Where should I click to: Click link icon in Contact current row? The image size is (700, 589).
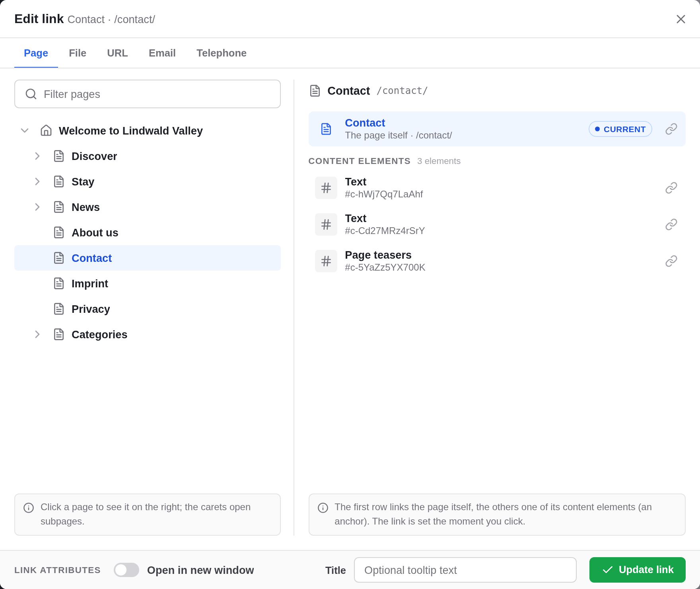(671, 129)
